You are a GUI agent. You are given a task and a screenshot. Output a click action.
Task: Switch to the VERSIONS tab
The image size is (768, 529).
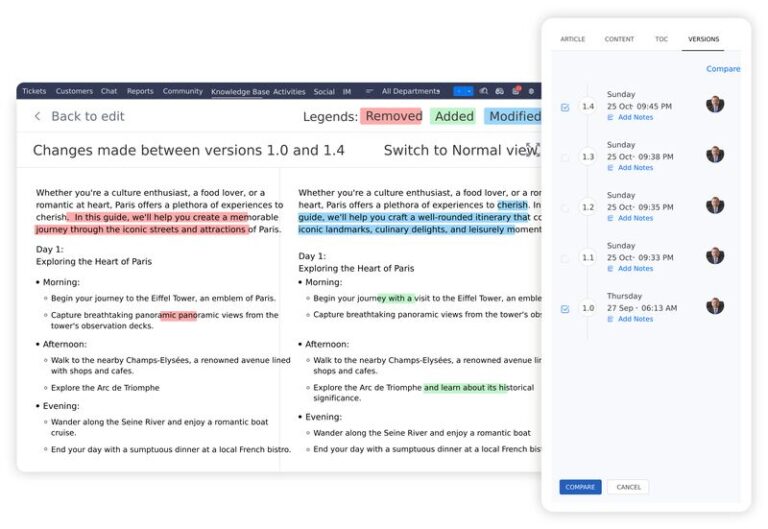pos(703,39)
